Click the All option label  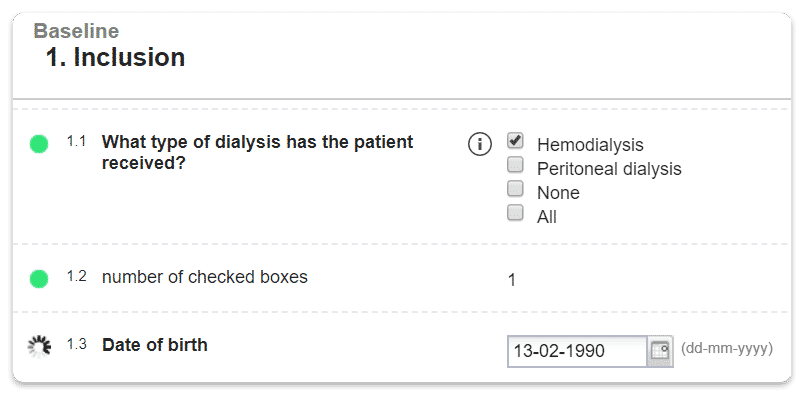547,217
